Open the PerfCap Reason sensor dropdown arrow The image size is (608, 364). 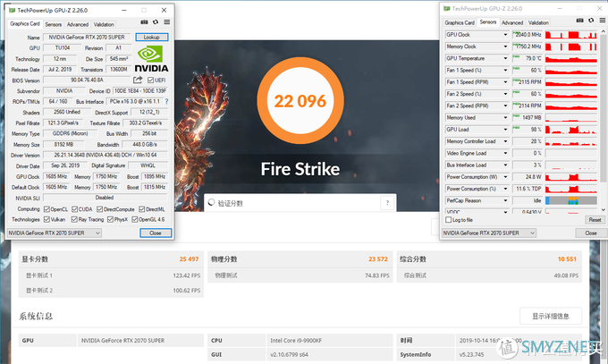[505, 200]
